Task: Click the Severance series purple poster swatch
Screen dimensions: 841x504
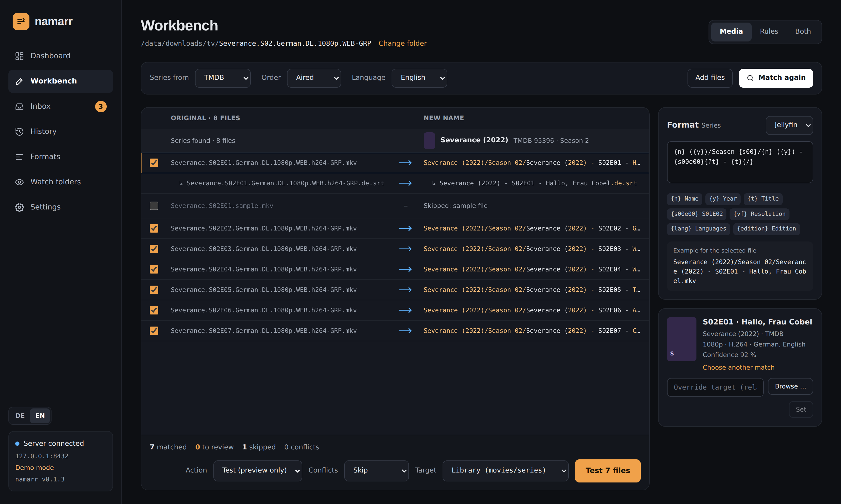Action: click(x=429, y=141)
